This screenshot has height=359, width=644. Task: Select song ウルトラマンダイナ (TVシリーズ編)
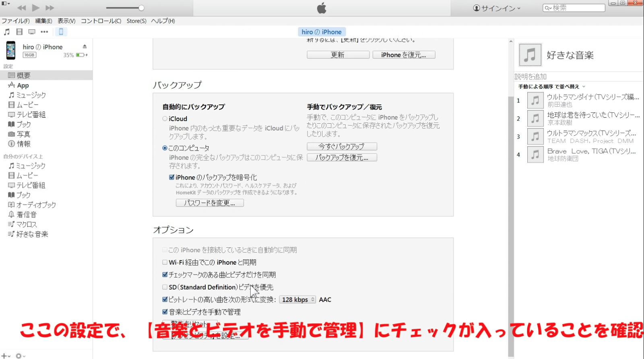pos(579,100)
